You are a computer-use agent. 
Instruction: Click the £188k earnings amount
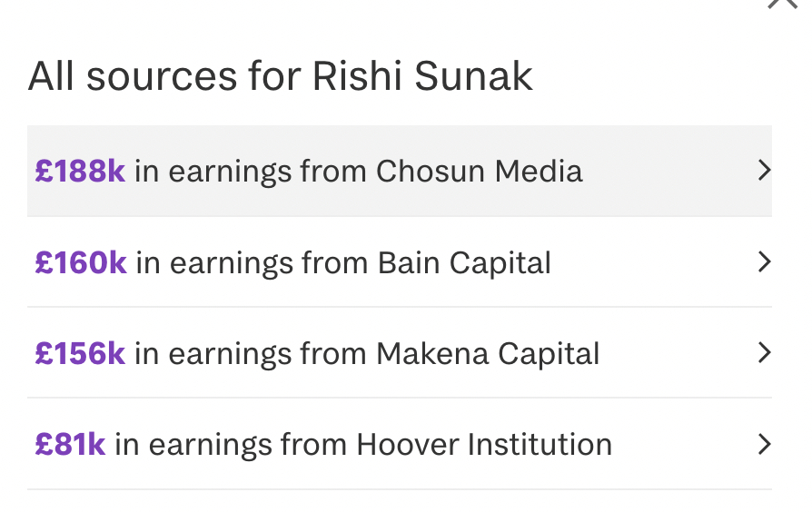tap(80, 171)
